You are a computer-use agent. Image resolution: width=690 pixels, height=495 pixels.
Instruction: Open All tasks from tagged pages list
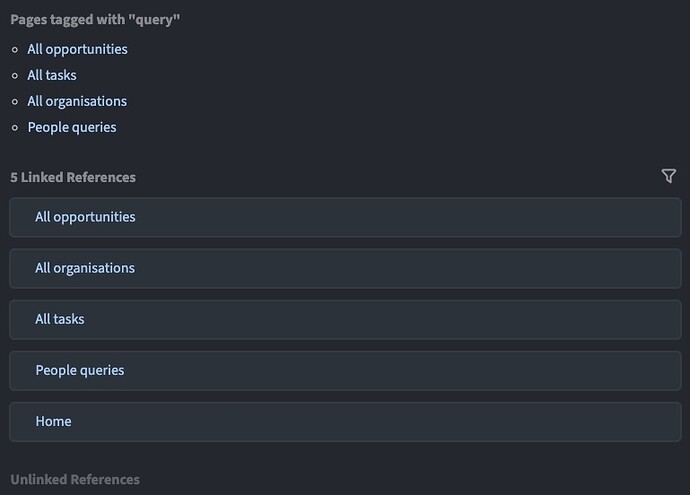coord(52,75)
